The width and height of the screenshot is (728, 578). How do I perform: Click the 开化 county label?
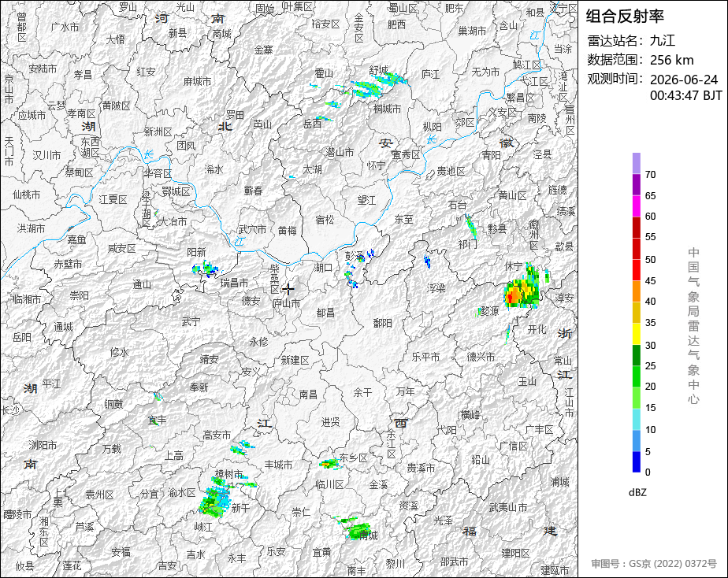[x=537, y=329]
